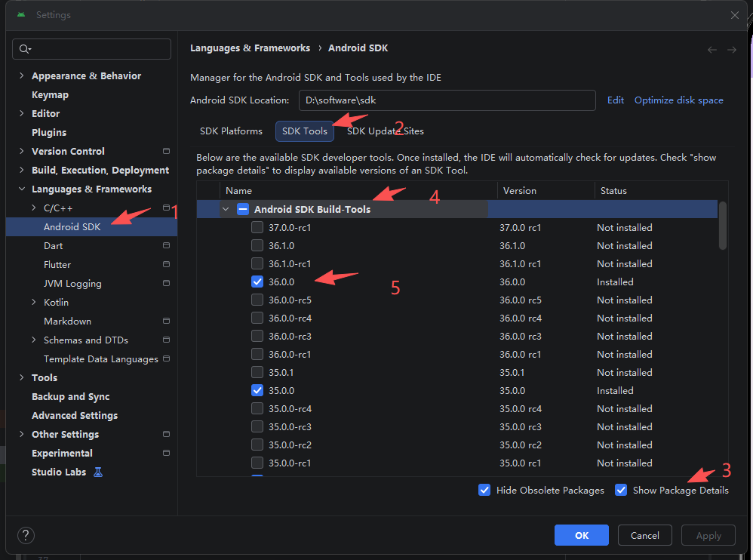753x560 pixels.
Task: Click the Studio Labs flask icon
Action: (98, 472)
